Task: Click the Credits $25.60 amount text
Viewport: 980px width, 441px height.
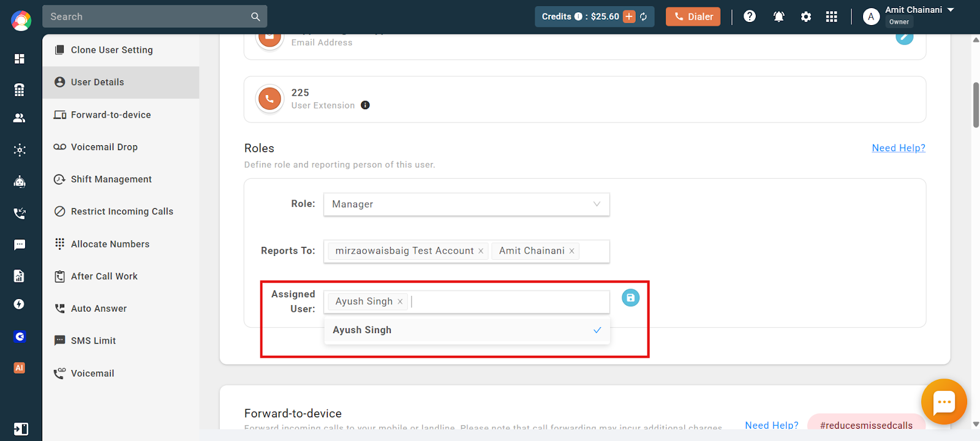Action: pos(605,17)
